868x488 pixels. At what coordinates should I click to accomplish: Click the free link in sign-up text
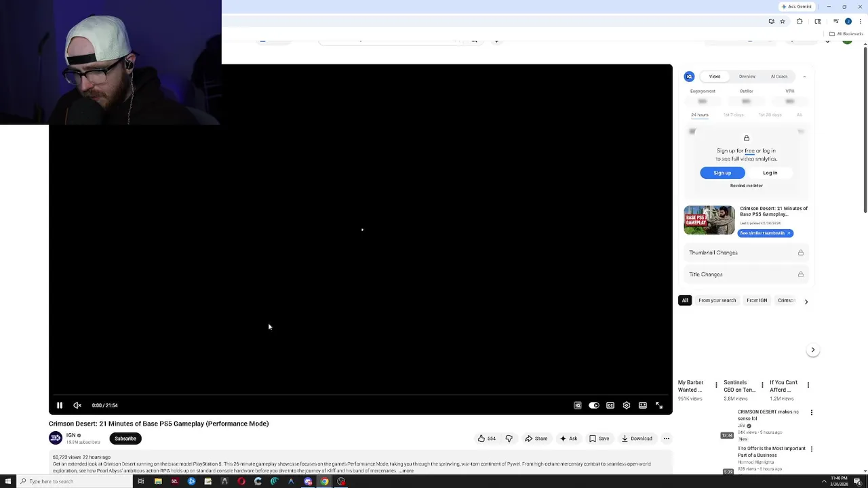pos(749,150)
